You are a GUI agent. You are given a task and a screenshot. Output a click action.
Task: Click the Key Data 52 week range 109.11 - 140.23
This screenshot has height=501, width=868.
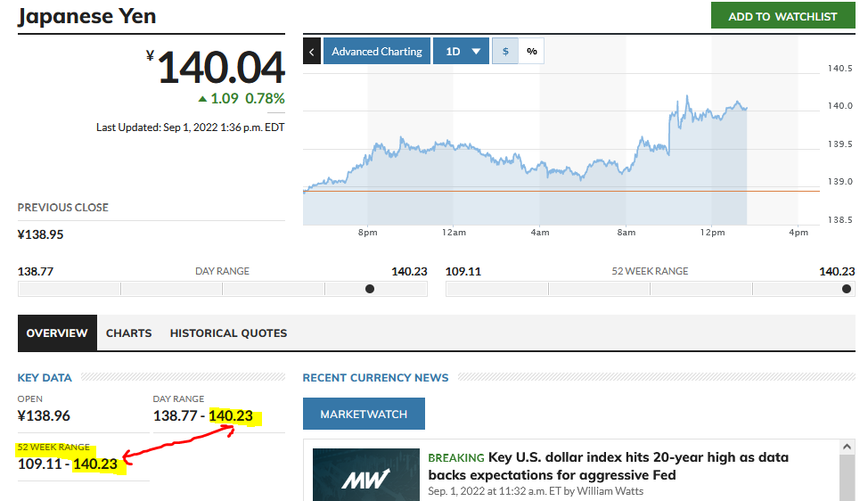point(68,464)
